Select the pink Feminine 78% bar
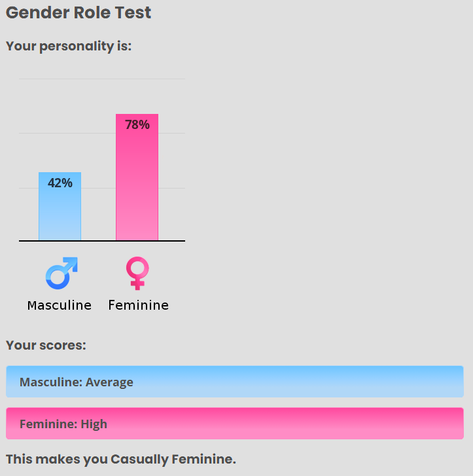This screenshot has width=473, height=476. [137, 177]
